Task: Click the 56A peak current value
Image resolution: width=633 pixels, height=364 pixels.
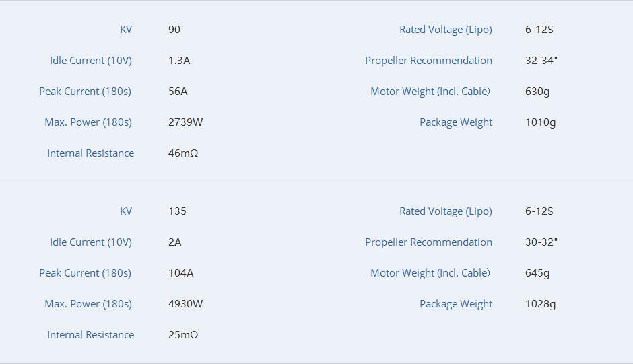Action: [x=178, y=92]
